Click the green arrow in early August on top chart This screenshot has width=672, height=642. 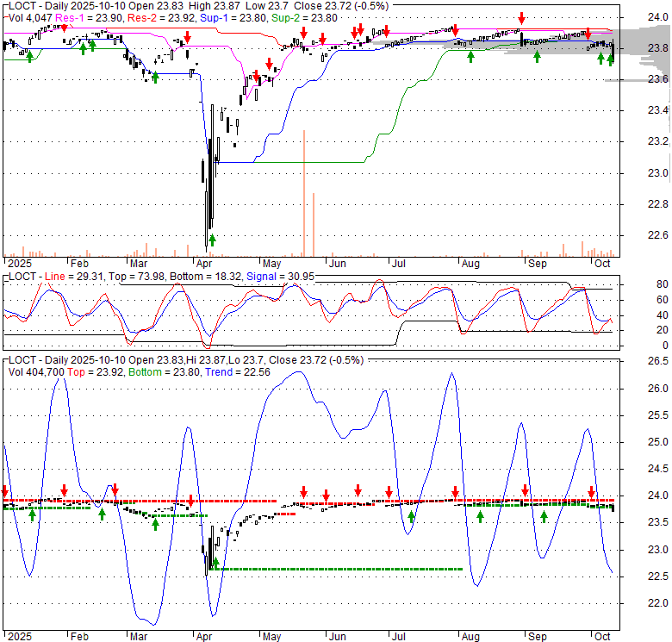click(470, 57)
